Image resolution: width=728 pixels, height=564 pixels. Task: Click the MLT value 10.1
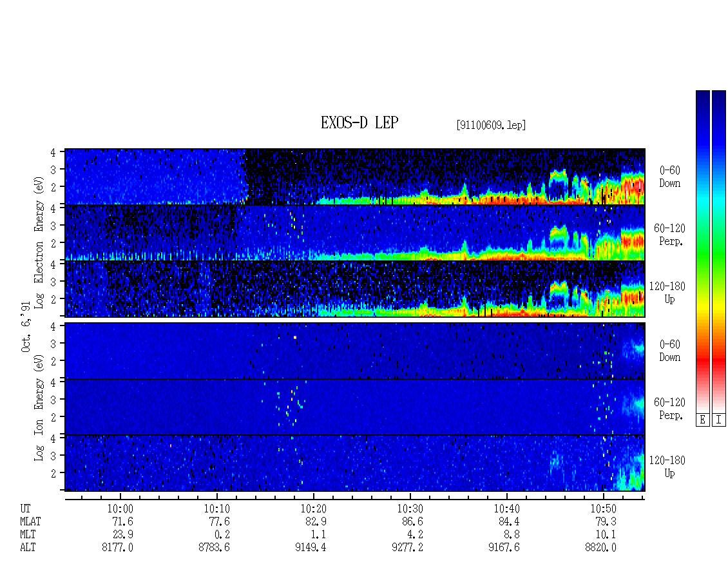[x=606, y=535]
